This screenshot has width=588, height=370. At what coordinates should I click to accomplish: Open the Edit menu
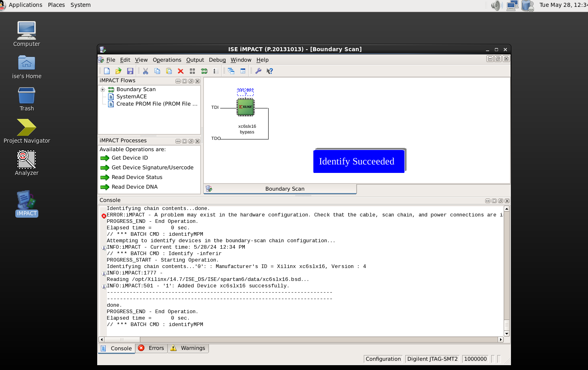125,60
